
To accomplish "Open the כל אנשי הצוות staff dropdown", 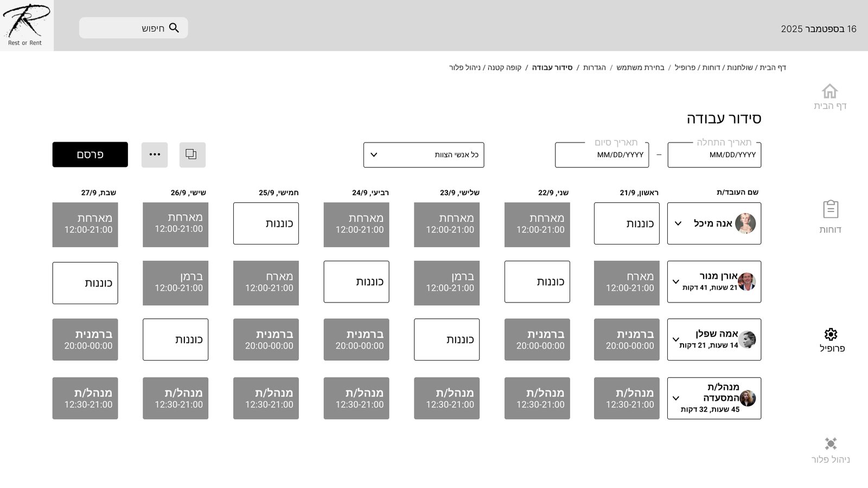I will [x=423, y=155].
